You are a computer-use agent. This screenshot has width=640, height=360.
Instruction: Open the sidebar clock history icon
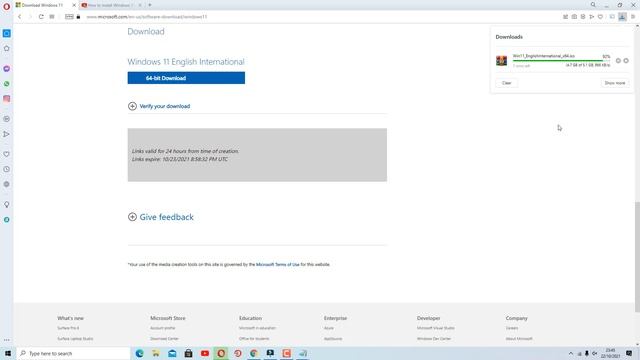tap(7, 169)
